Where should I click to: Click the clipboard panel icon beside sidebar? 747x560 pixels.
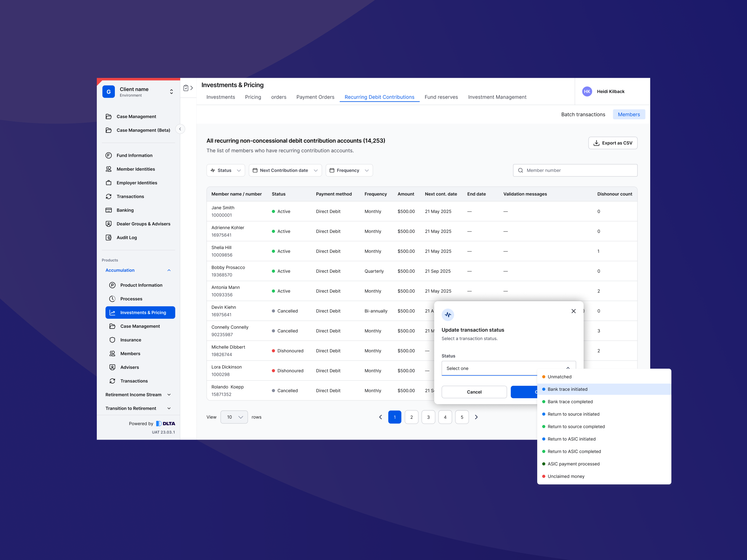(x=186, y=88)
